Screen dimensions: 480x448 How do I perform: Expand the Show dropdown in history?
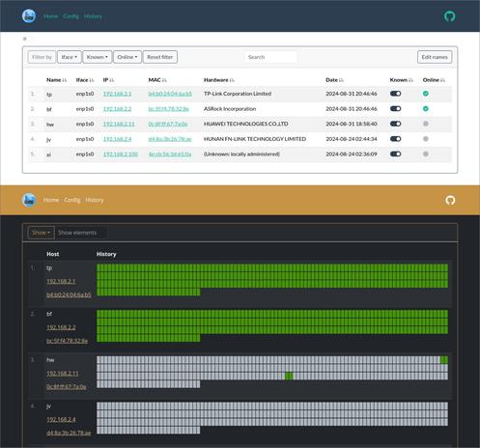[x=41, y=233]
